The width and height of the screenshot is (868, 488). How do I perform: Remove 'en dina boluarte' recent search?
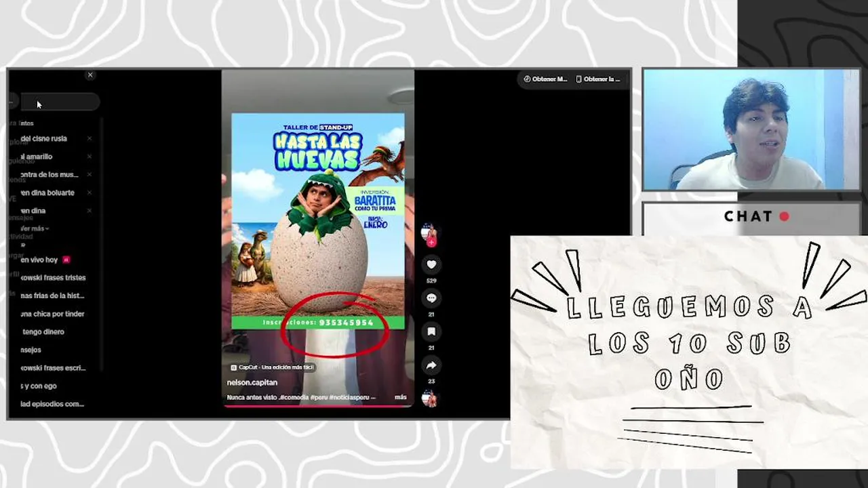click(x=89, y=192)
